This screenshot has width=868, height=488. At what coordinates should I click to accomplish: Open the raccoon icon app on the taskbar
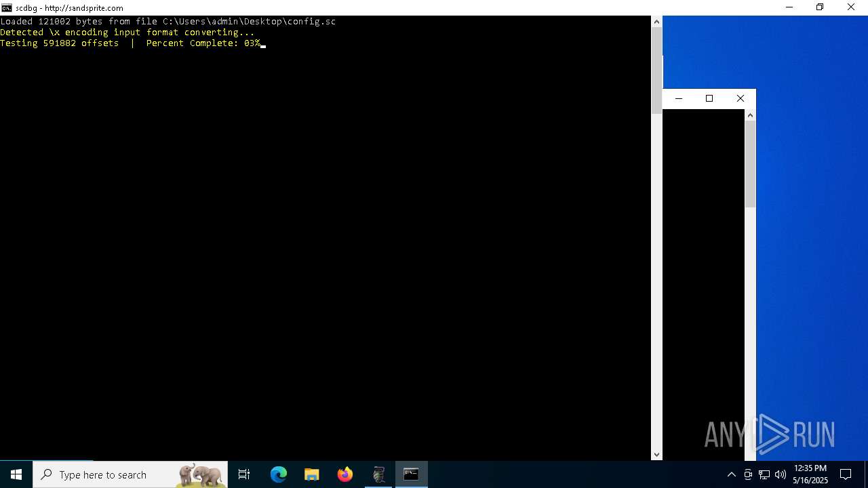[x=378, y=474]
